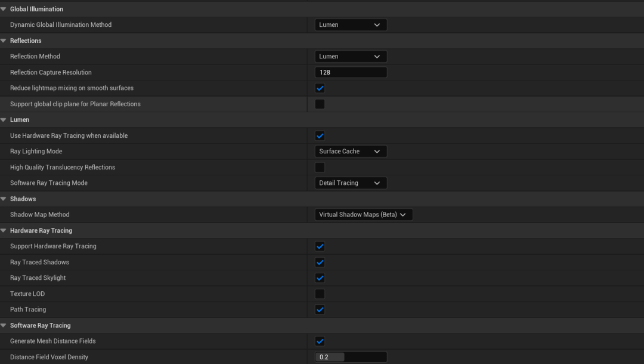Click the Reflection Method label
This screenshot has width=644, height=364.
35,56
